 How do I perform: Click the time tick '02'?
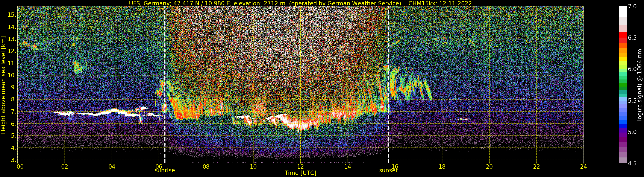click(x=65, y=166)
